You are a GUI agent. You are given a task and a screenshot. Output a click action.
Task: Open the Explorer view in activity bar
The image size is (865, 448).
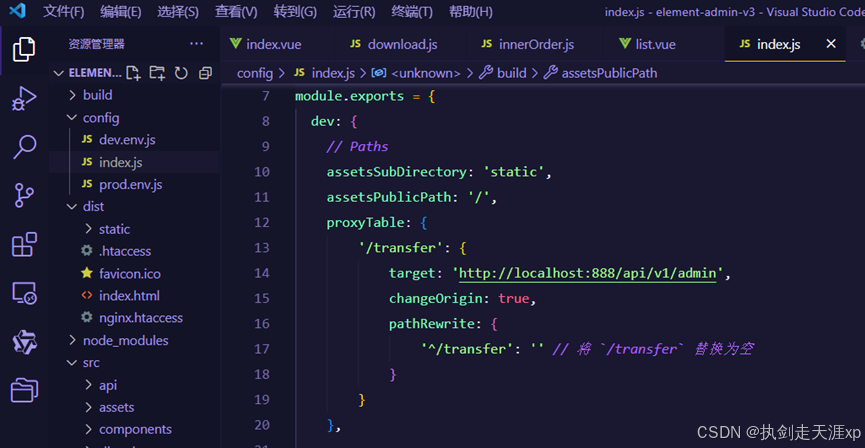pos(24,49)
